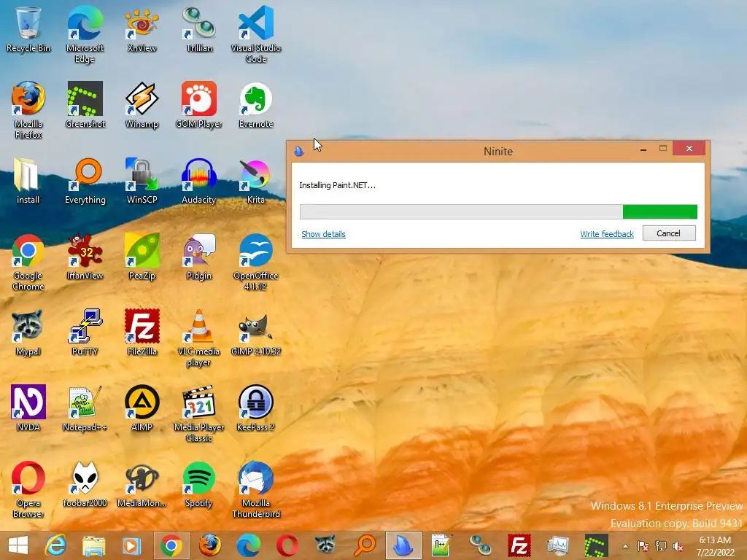Image resolution: width=747 pixels, height=560 pixels.
Task: Select the NVDA desktop shortcut
Action: (x=28, y=408)
